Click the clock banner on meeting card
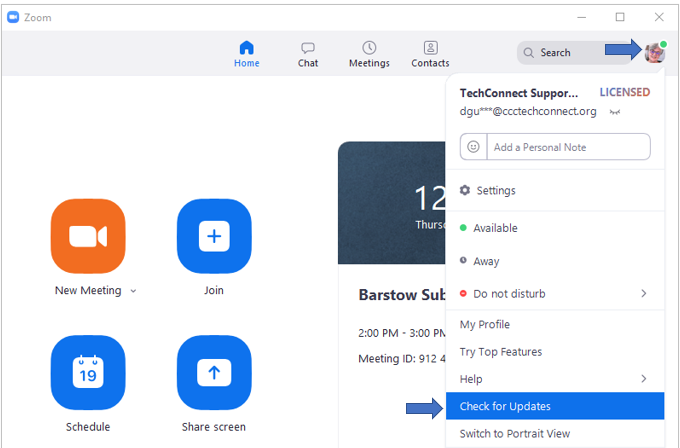Image resolution: width=680 pixels, height=448 pixels. (x=392, y=203)
